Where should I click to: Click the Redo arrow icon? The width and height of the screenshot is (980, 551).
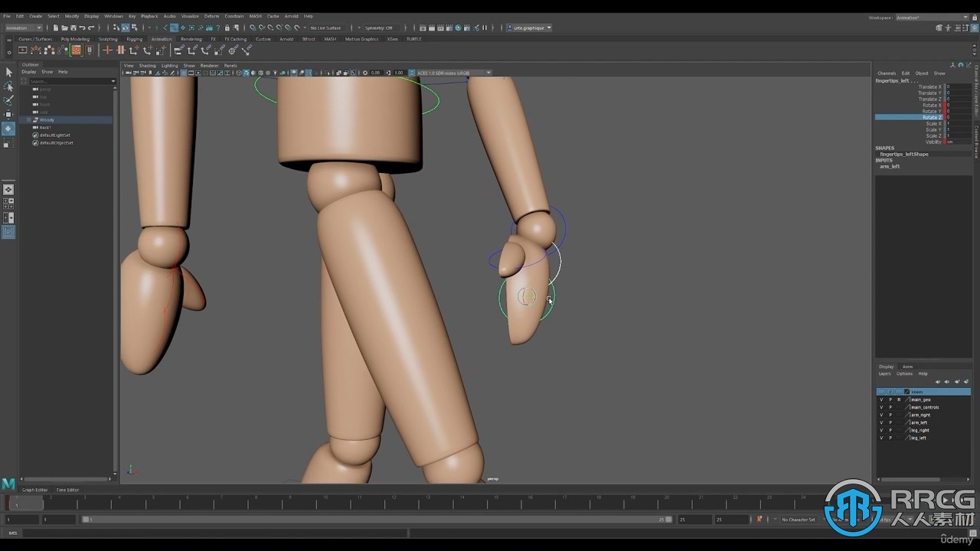tap(90, 28)
